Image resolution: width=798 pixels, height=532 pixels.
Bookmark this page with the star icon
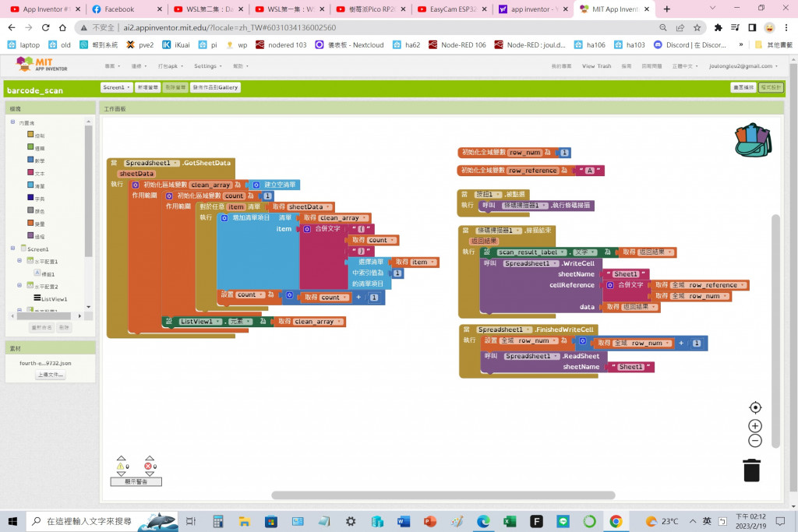tap(697, 27)
